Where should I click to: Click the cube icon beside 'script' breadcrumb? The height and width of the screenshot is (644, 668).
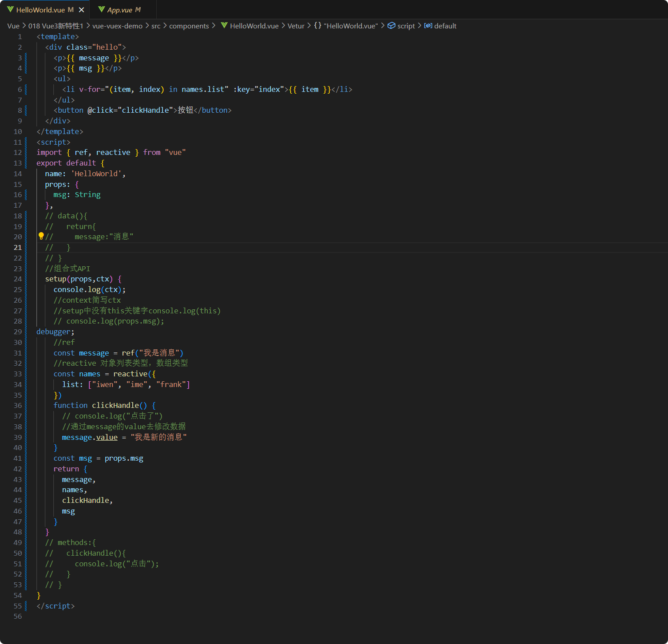[391, 26]
